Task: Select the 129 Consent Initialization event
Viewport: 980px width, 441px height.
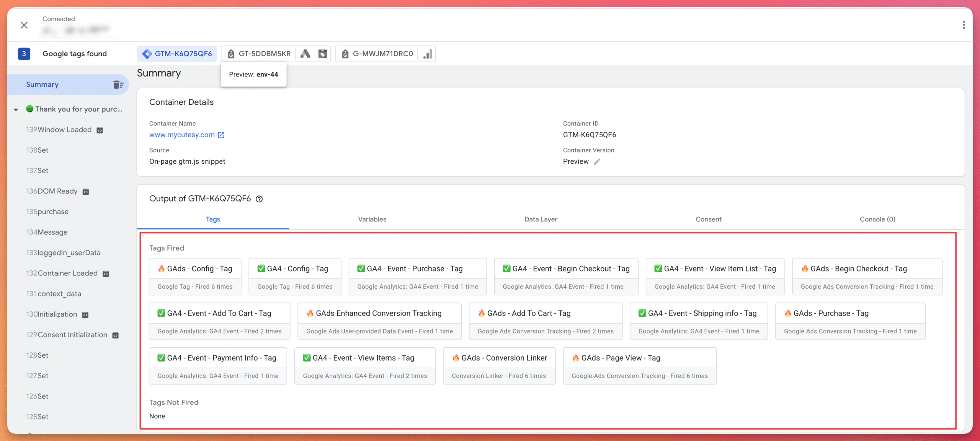Action: point(67,335)
